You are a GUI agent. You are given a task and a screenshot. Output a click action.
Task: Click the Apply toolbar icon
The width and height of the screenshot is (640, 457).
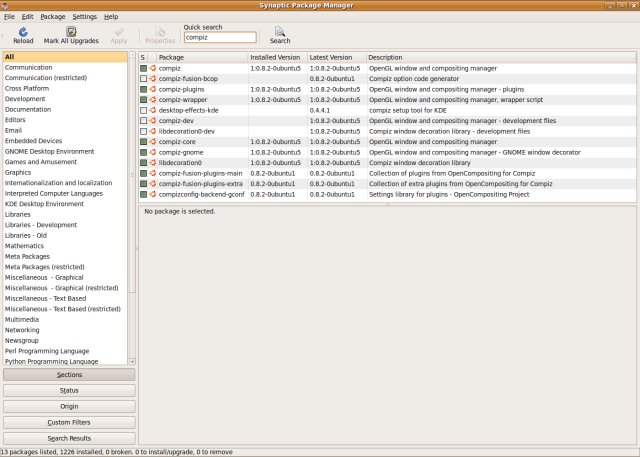(x=119, y=32)
